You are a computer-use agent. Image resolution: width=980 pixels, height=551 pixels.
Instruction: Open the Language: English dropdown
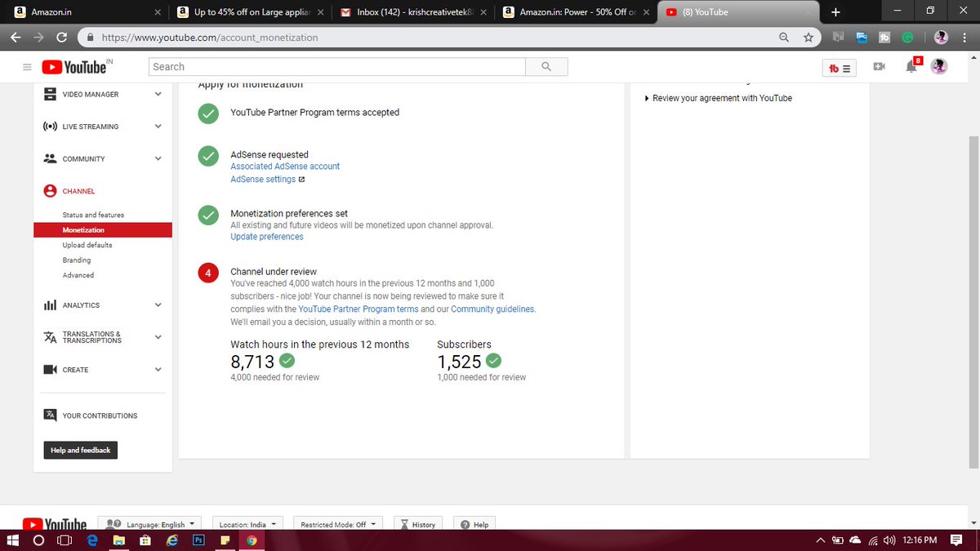point(149,524)
